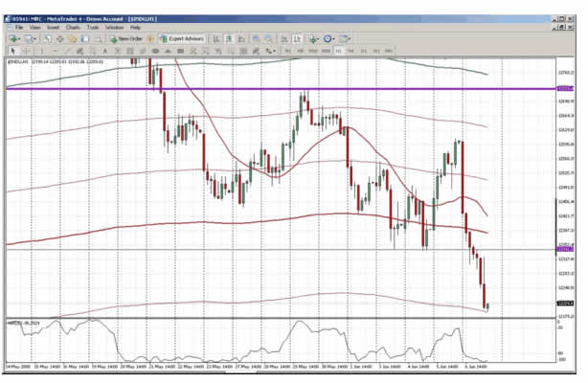The height and width of the screenshot is (383, 588).
Task: Select the Triangle drawing tool
Action: [168, 51]
